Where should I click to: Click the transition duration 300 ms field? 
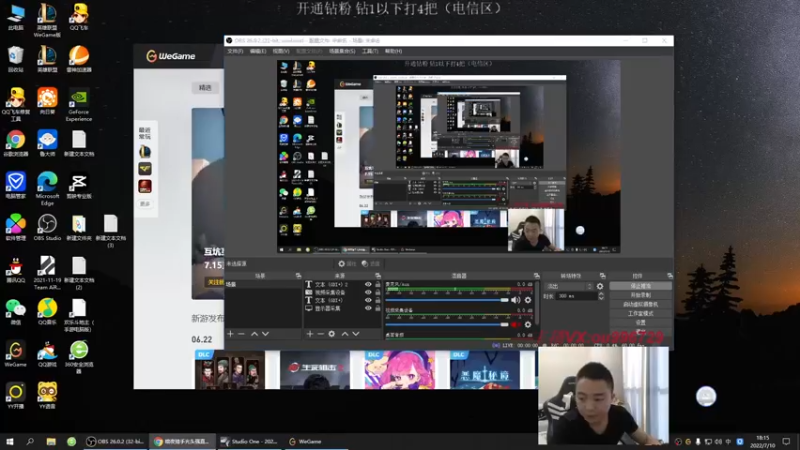click(577, 296)
